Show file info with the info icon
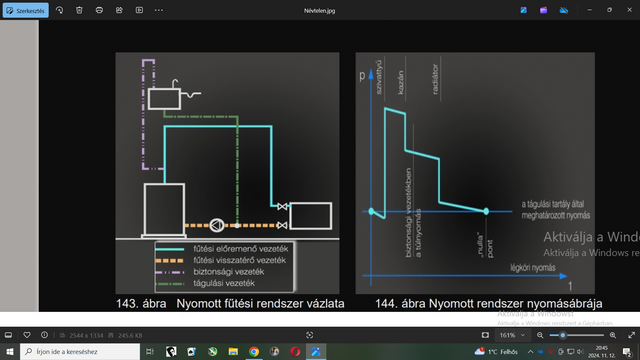640x360 pixels. coord(44,335)
